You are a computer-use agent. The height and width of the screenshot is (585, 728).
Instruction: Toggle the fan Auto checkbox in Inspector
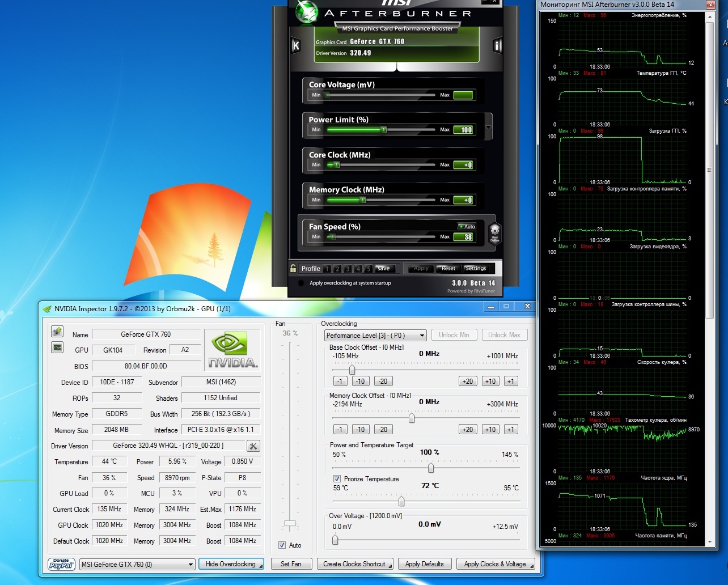coord(282,545)
